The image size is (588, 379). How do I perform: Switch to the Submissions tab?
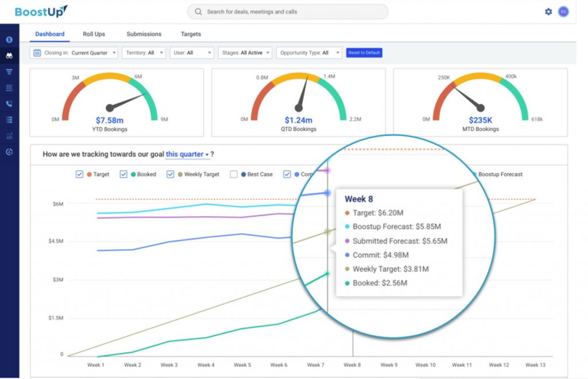coord(144,34)
